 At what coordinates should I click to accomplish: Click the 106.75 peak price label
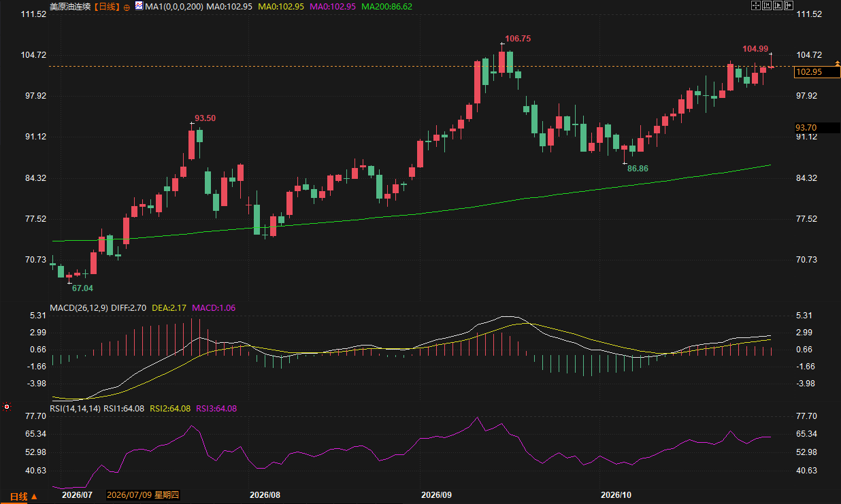click(x=517, y=39)
